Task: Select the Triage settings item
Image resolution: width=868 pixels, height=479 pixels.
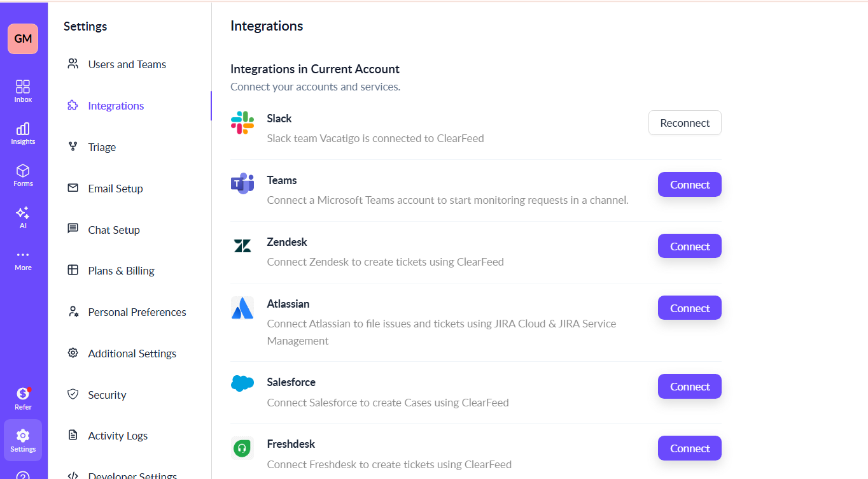Action: [x=102, y=147]
